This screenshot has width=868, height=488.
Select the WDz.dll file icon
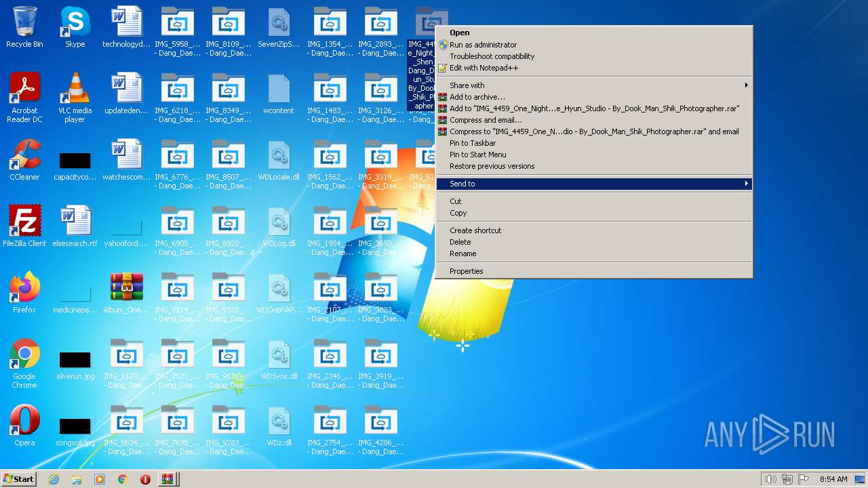point(279,426)
